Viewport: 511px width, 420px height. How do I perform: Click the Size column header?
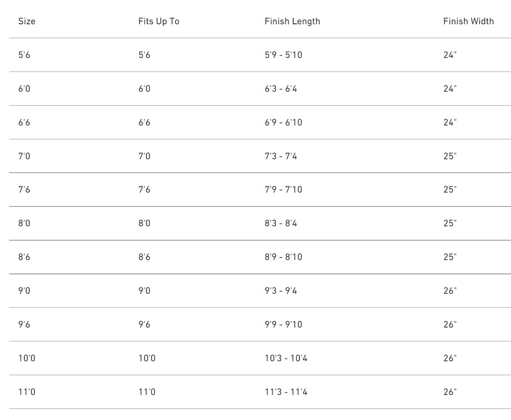(x=26, y=21)
